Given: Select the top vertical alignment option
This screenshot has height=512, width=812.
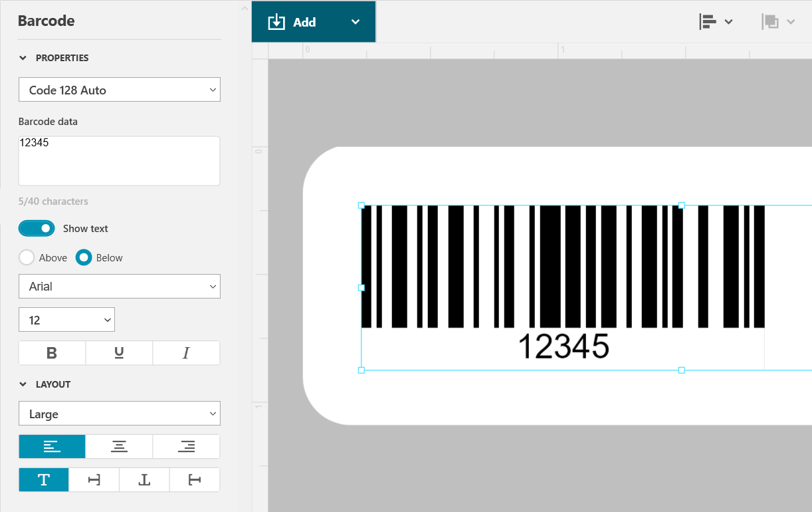Looking at the screenshot, I should (44, 480).
